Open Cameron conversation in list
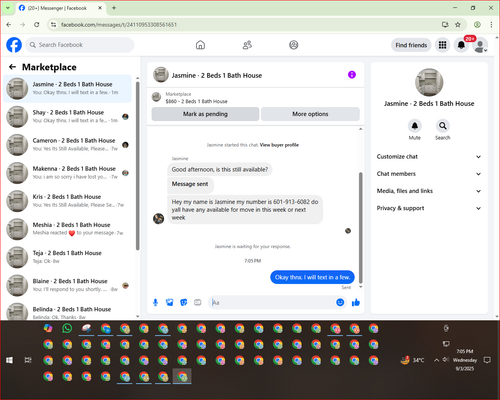Viewport: 500px width, 400px height. [68, 145]
